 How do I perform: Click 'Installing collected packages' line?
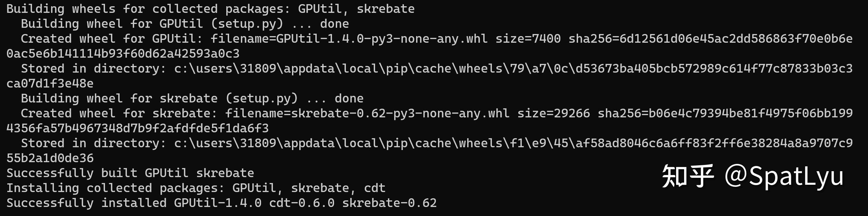(x=196, y=188)
